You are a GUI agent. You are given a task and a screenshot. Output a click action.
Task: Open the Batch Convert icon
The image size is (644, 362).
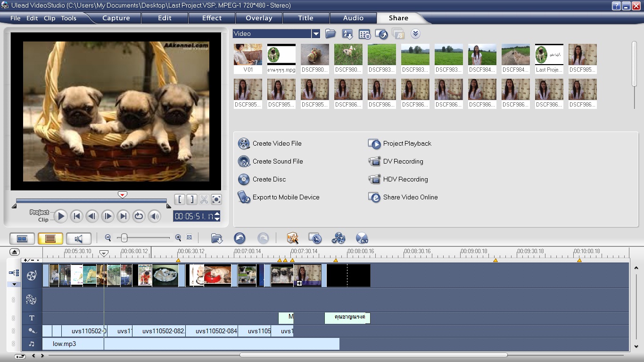point(315,239)
